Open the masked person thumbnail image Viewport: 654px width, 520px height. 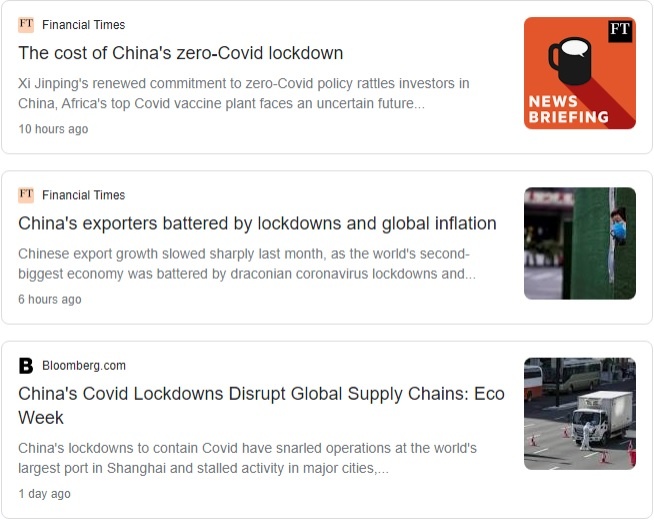click(580, 244)
